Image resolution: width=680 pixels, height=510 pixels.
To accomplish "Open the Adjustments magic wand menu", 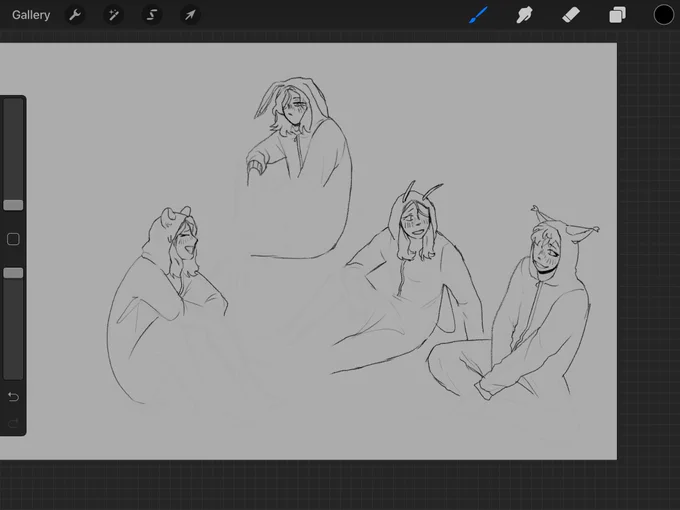I will click(x=114, y=15).
